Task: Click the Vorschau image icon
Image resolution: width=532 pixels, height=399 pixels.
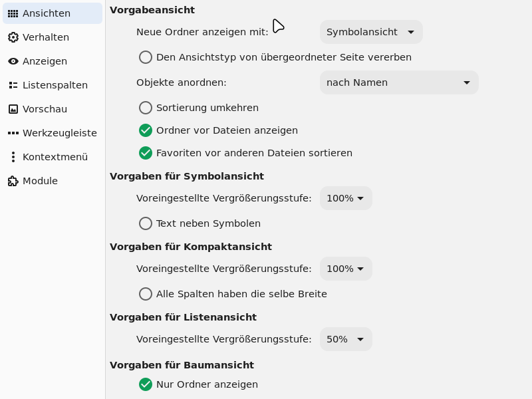Action: pos(13,109)
